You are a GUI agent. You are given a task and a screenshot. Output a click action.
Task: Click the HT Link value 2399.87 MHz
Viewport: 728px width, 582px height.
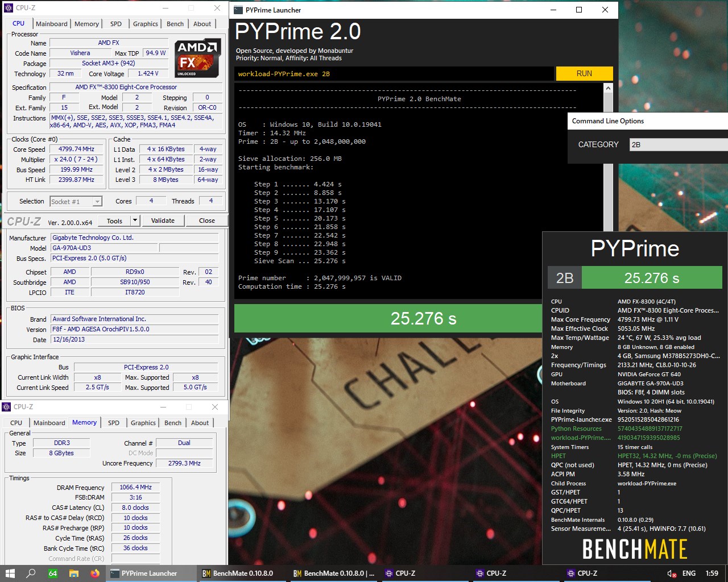(x=76, y=180)
